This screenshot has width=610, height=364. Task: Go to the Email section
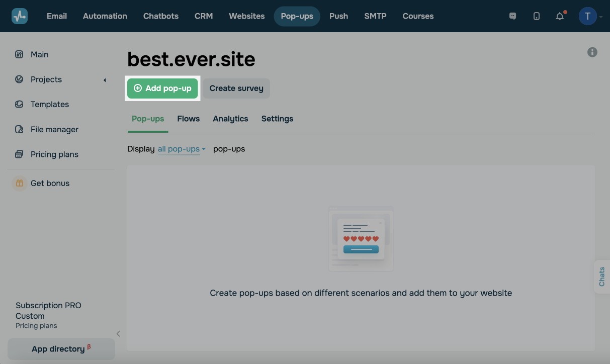(57, 16)
